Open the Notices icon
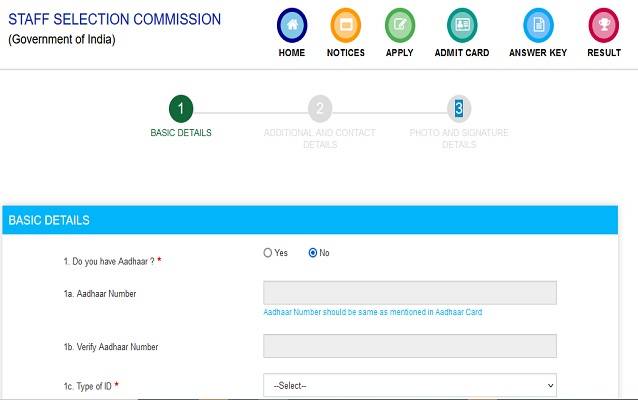Image resolution: width=638 pixels, height=400 pixels. tap(346, 24)
